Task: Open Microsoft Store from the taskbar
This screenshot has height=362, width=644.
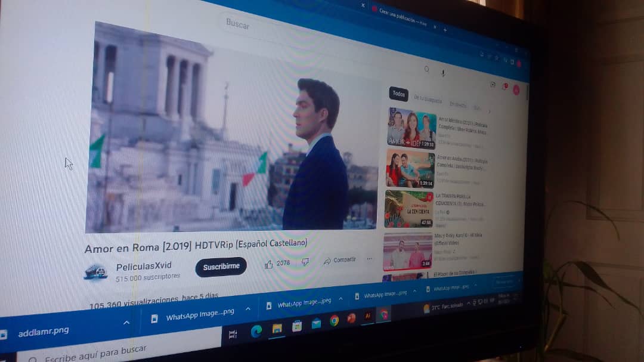Action: point(296,326)
